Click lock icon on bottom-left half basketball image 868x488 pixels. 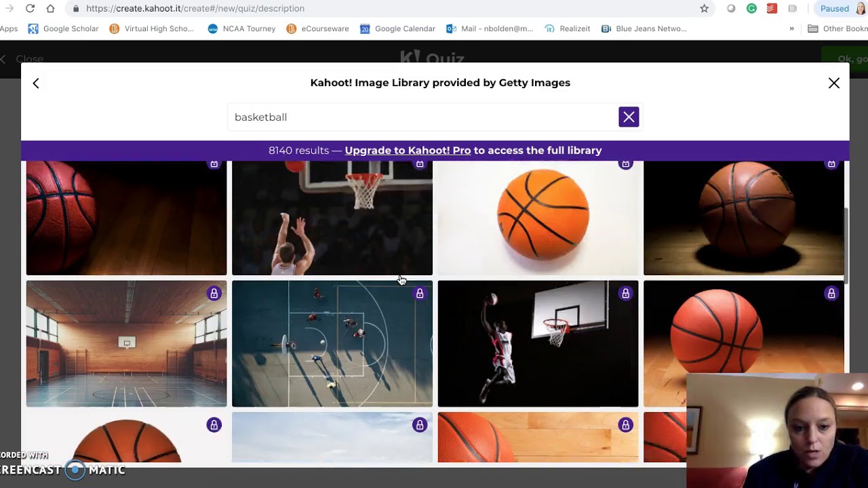214,425
